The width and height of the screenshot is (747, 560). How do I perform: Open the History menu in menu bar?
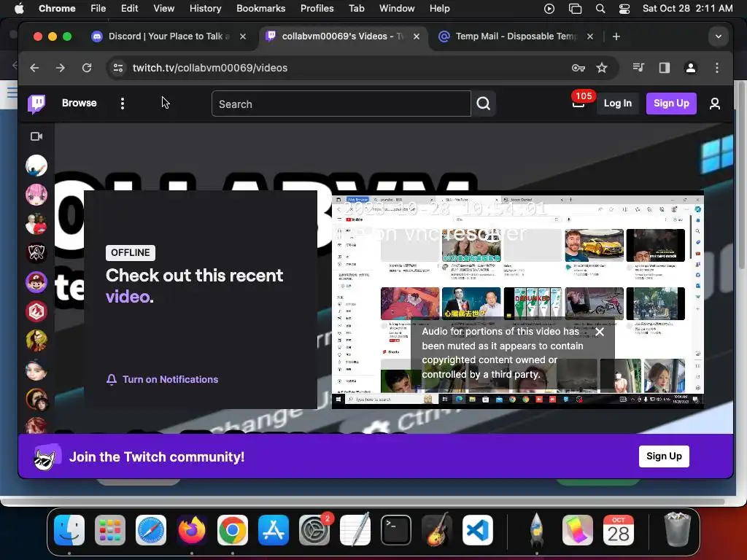pyautogui.click(x=205, y=9)
